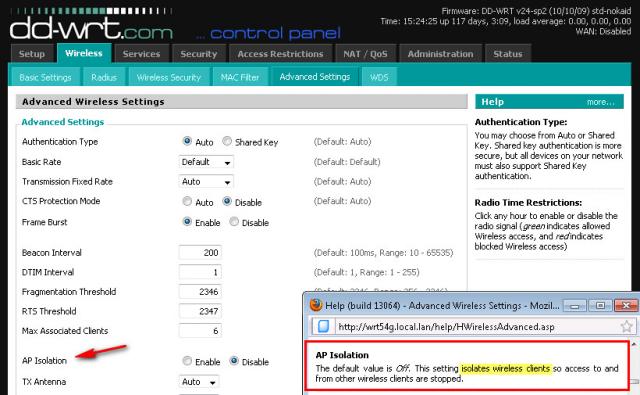Go to the WDS subtab
Viewport: 640px width, 395px height.
coord(379,77)
